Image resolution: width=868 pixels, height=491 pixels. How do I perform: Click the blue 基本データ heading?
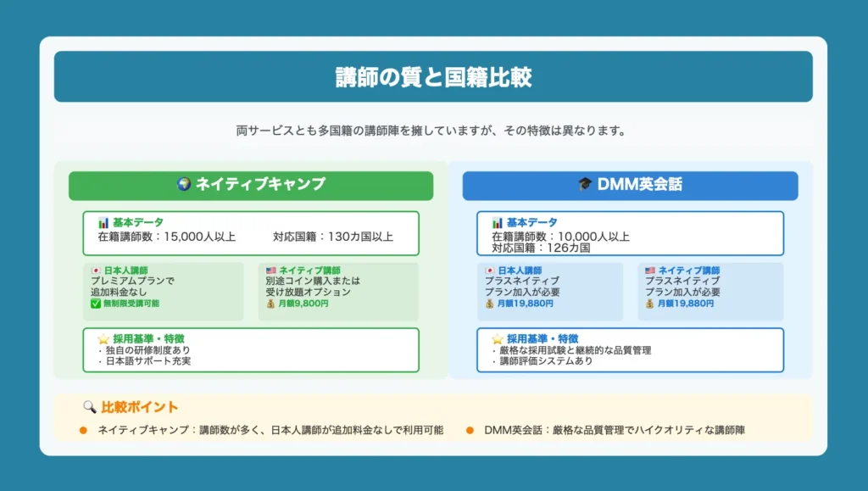pyautogui.click(x=532, y=222)
